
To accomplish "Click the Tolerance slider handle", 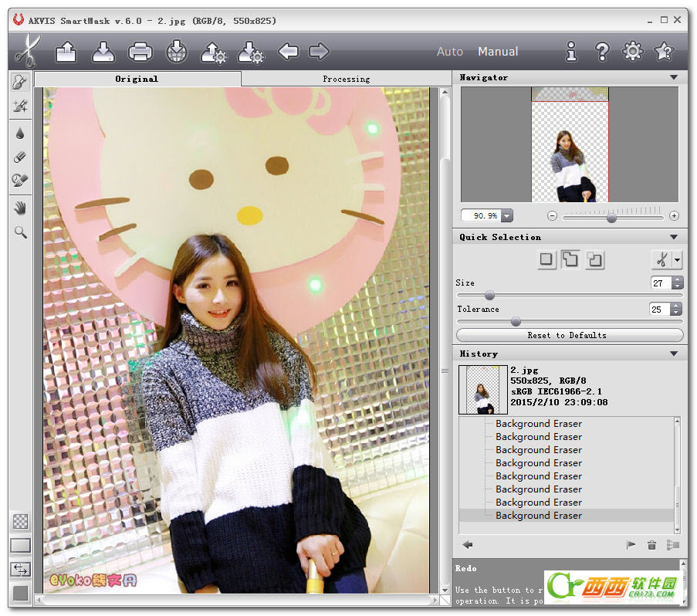I will click(516, 322).
